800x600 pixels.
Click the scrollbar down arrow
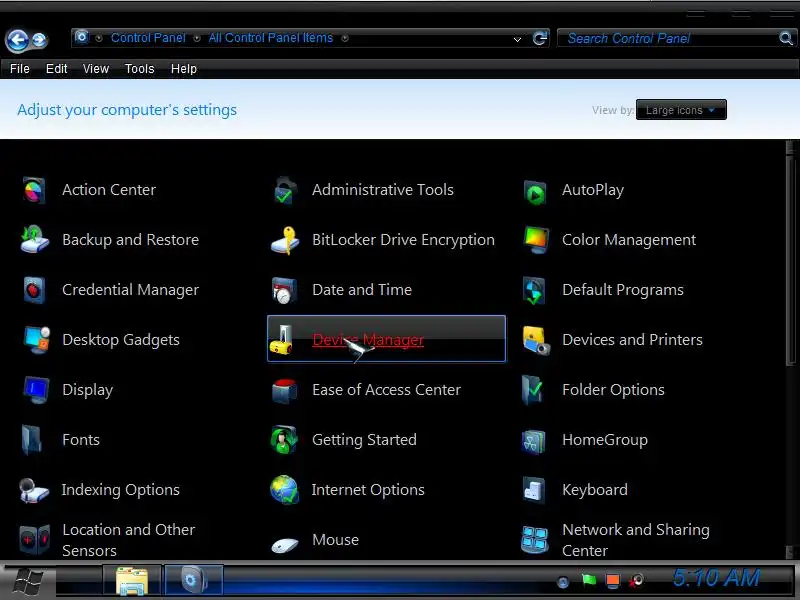coord(791,552)
